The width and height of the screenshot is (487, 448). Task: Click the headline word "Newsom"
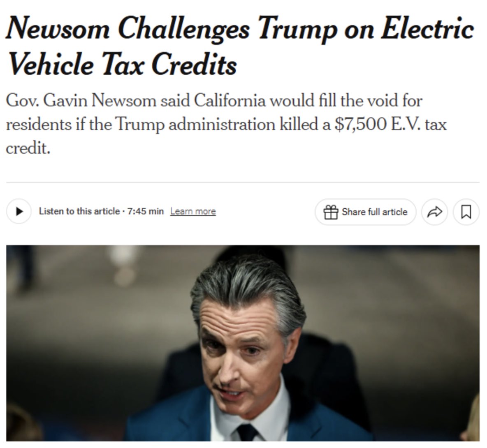tap(58, 28)
